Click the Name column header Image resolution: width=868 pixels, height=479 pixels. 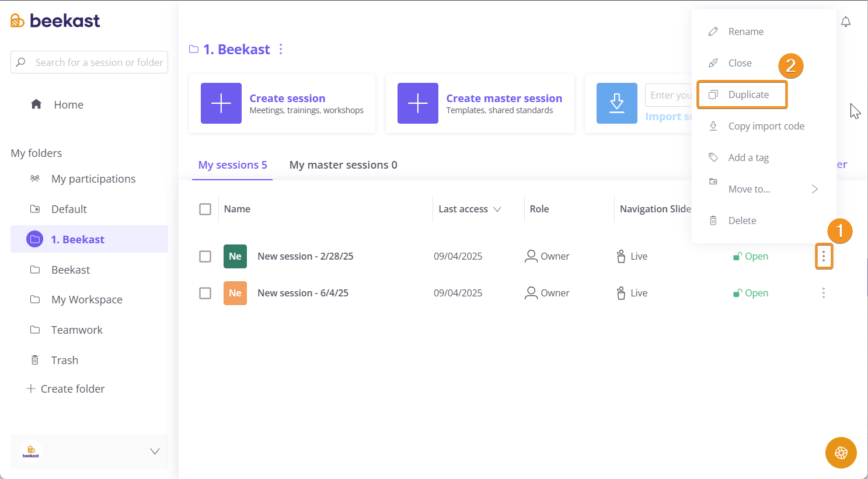pyautogui.click(x=237, y=209)
